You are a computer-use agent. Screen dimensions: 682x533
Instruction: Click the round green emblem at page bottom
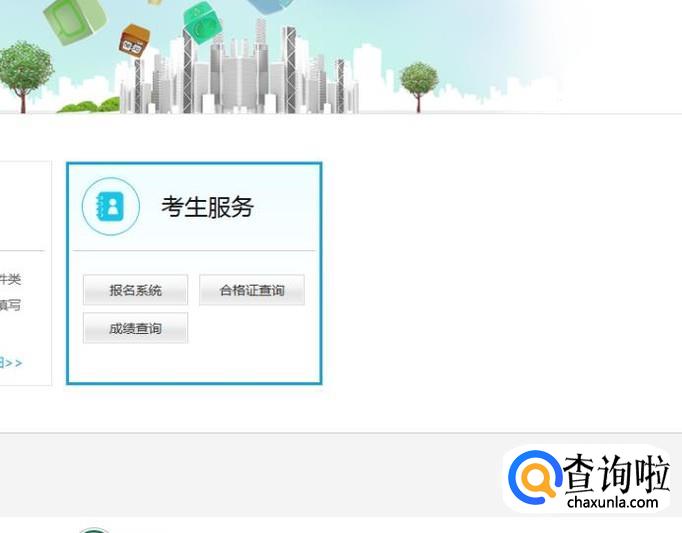tap(94, 530)
